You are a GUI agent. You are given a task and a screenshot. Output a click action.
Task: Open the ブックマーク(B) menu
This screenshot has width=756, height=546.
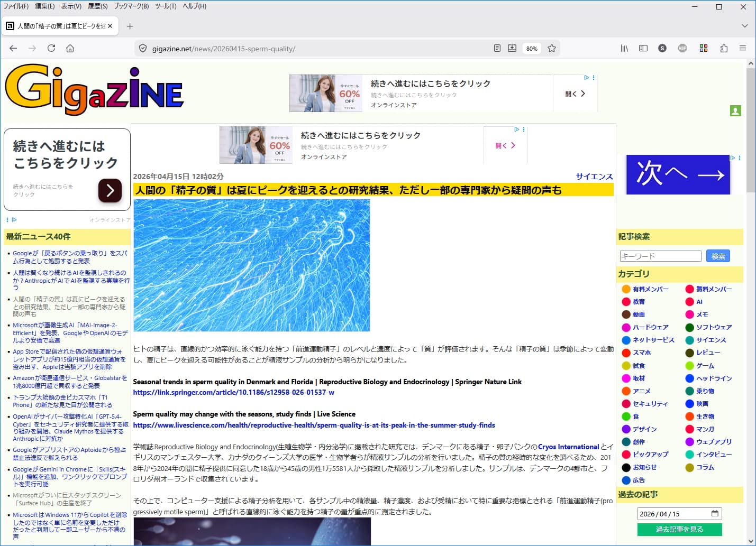(131, 6)
